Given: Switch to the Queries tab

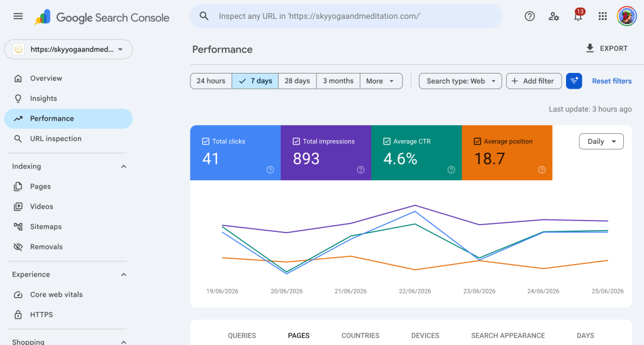Looking at the screenshot, I should click(x=242, y=336).
